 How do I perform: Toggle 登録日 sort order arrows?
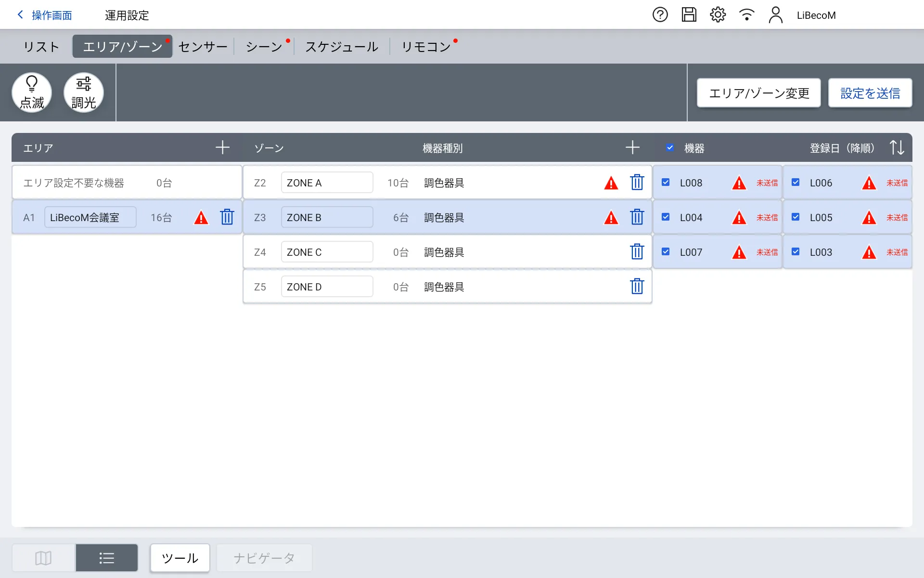pyautogui.click(x=897, y=147)
